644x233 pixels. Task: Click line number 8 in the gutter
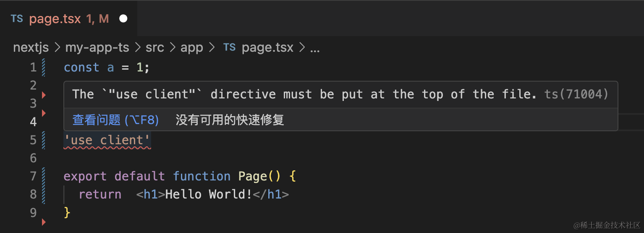click(34, 194)
